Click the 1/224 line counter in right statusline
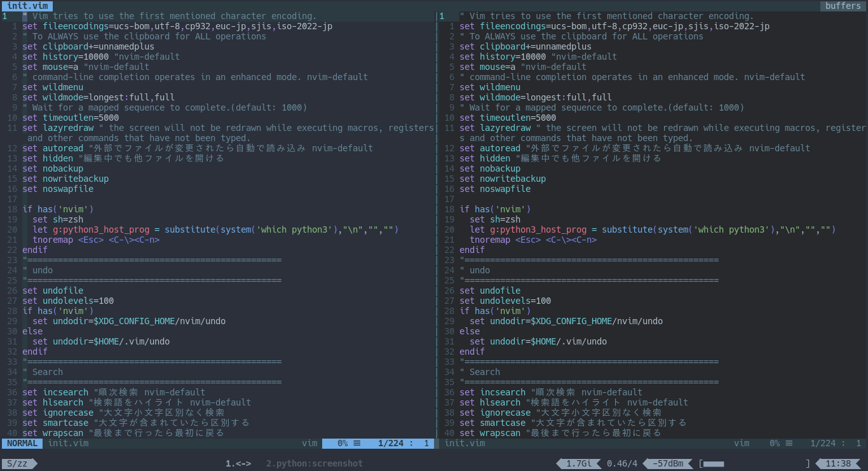This screenshot has height=471, width=868. click(823, 443)
